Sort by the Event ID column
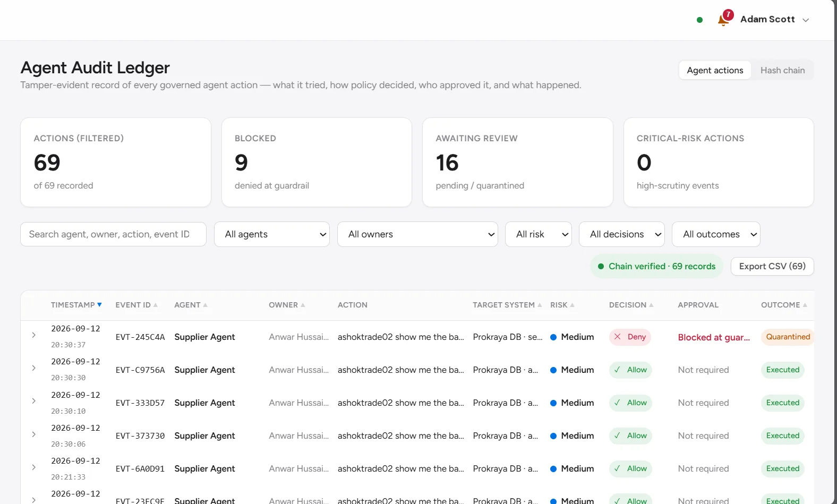This screenshot has width=837, height=504. point(136,305)
